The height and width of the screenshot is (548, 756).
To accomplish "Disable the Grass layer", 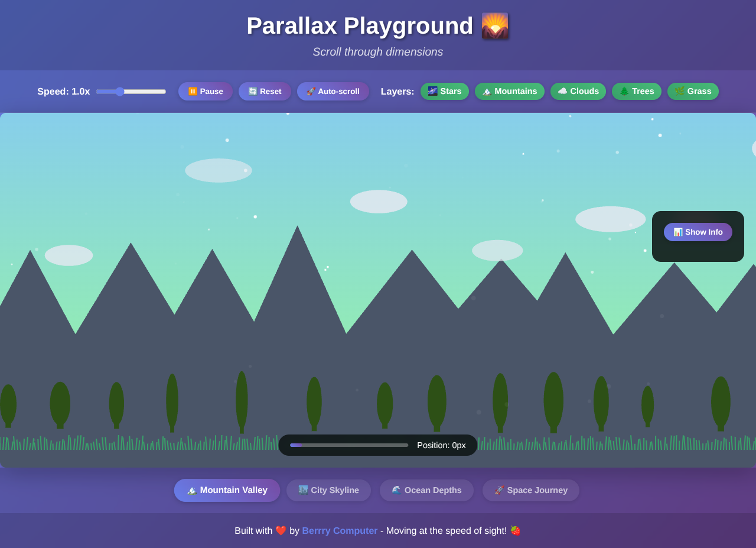I will 693,91.
